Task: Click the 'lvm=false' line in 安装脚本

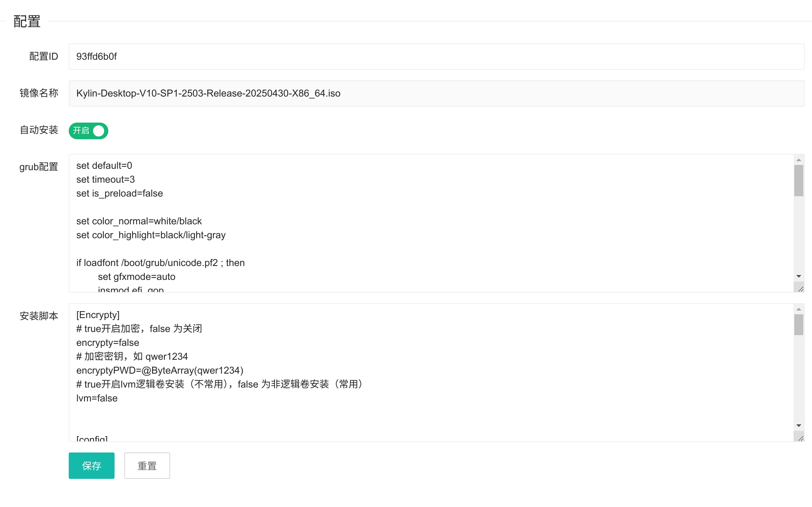Action: [x=97, y=398]
